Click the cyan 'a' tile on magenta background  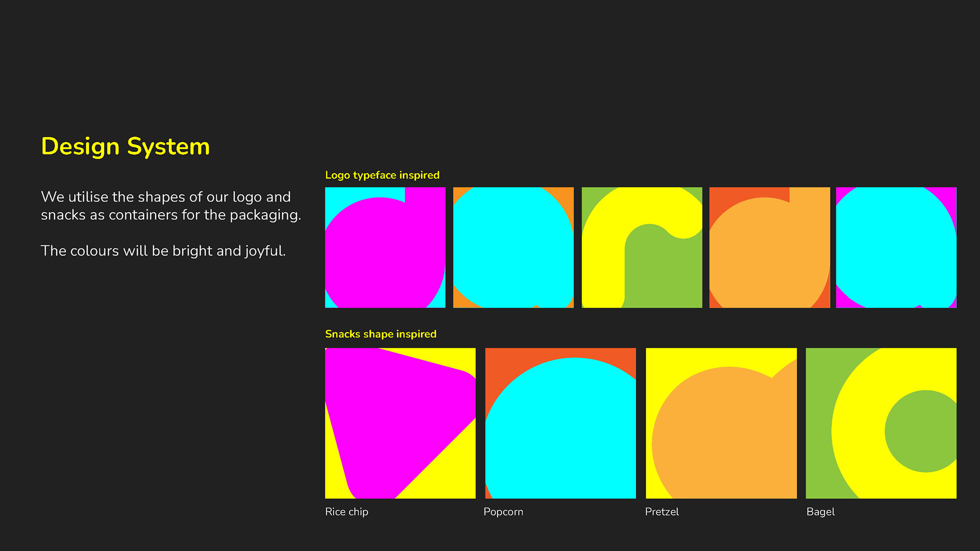(x=896, y=247)
